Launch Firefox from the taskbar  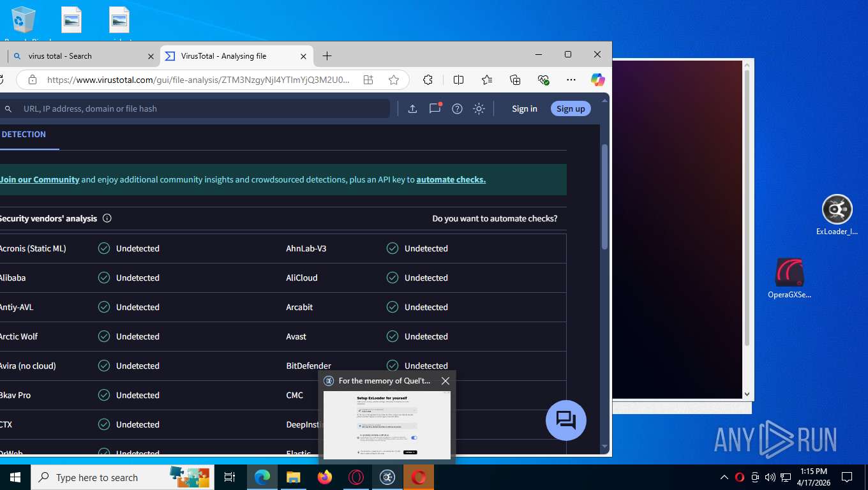[325, 477]
